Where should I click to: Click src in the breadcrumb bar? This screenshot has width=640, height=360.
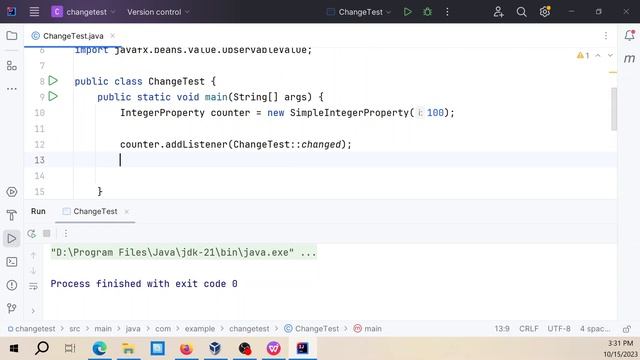tap(75, 329)
